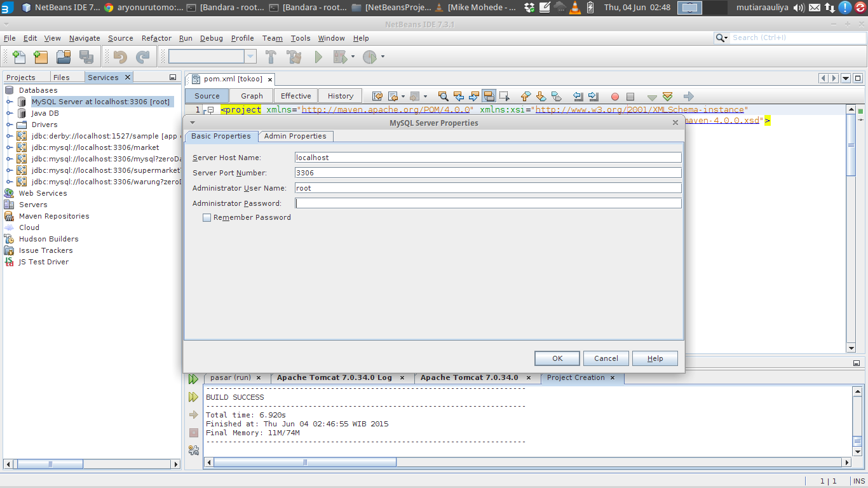Select the Hudson Builders tree item
Image resolution: width=868 pixels, height=488 pixels.
click(49, 239)
